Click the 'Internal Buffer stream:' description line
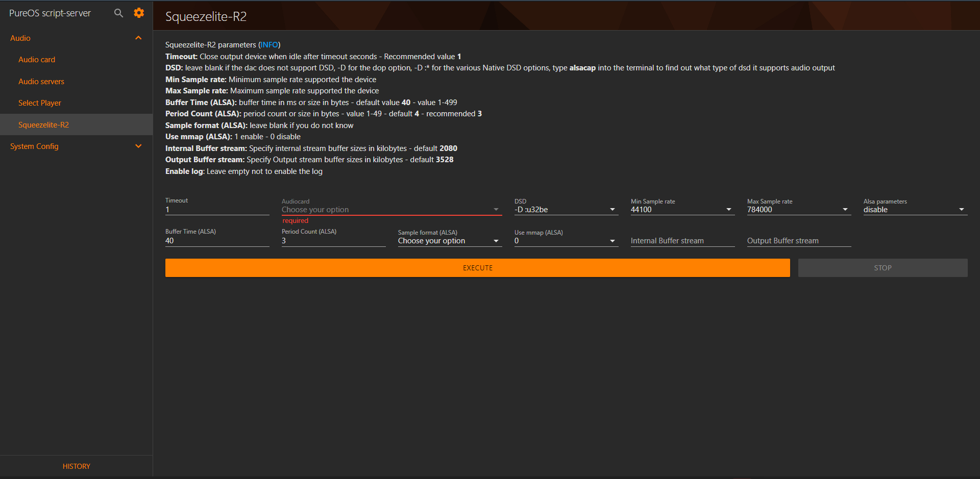980x479 pixels. 311,148
